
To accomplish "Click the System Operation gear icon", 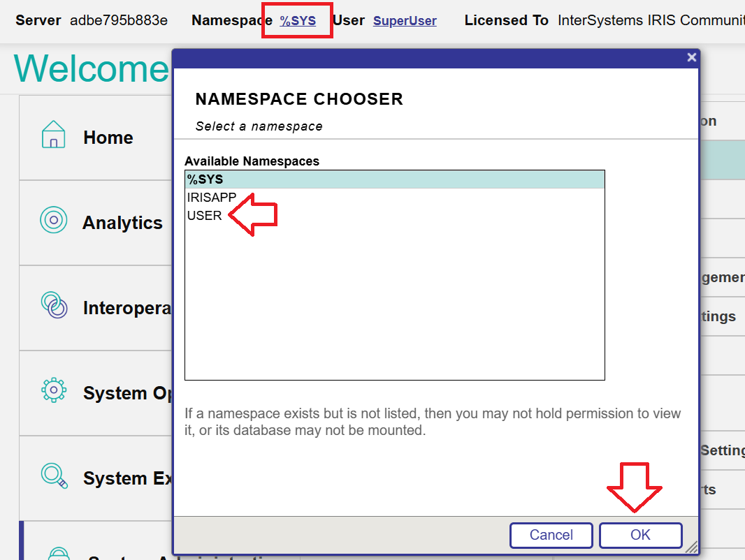I will tap(53, 390).
